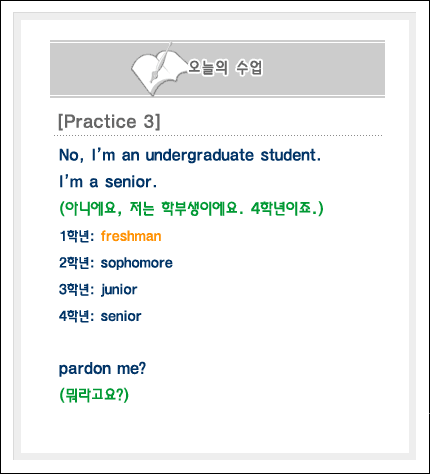This screenshot has height=474, width=430.
Task: Click the 3학년 label
Action: [x=76, y=289]
